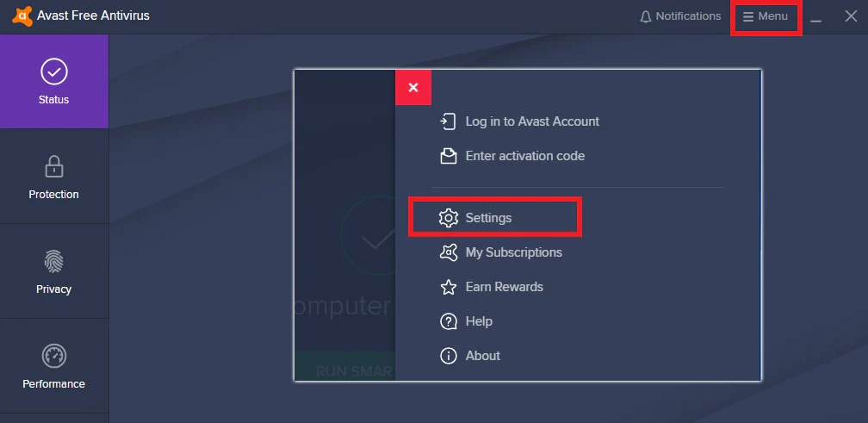This screenshot has width=868, height=423.
Task: Click the Log in door-arrow icon
Action: click(x=448, y=121)
